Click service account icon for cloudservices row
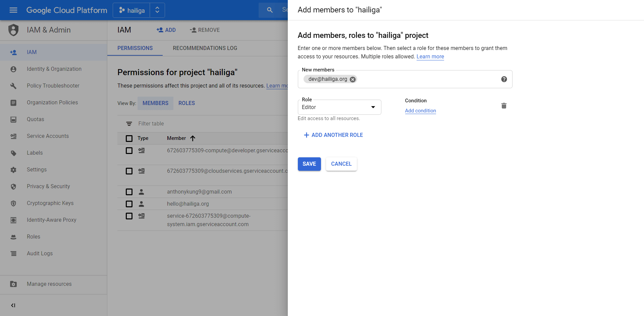 [141, 171]
